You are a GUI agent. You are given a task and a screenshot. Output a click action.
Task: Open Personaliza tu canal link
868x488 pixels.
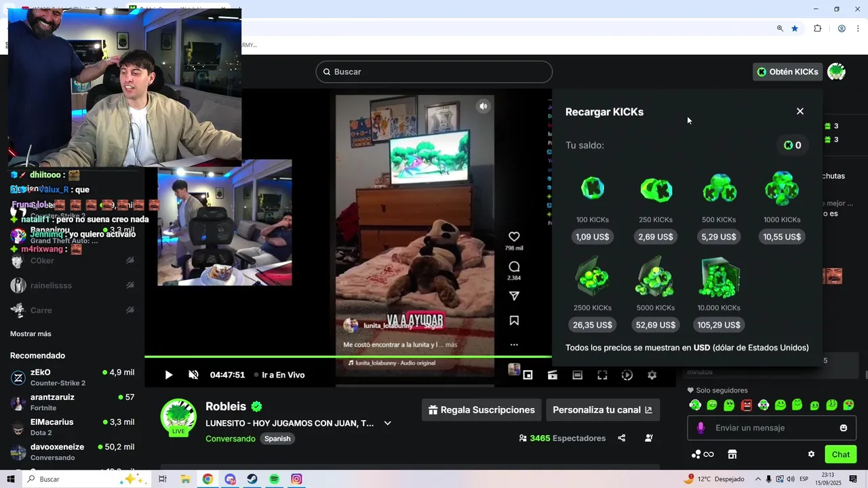point(602,410)
